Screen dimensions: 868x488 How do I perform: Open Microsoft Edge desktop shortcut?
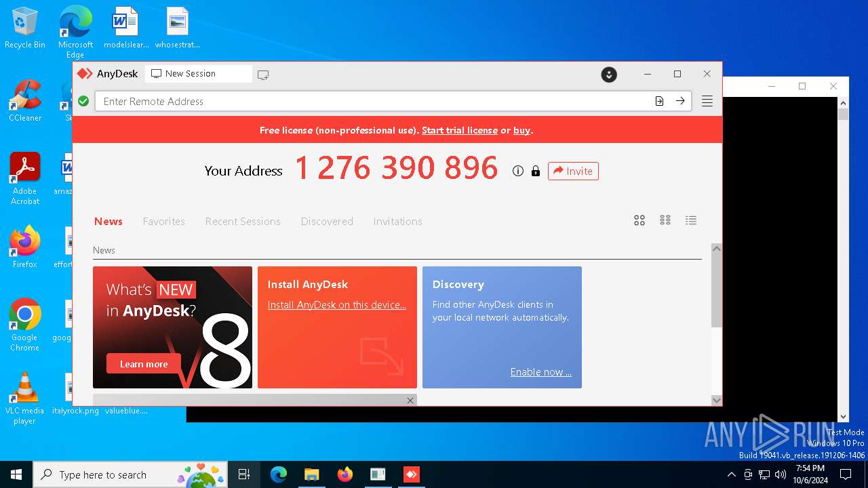click(x=75, y=32)
